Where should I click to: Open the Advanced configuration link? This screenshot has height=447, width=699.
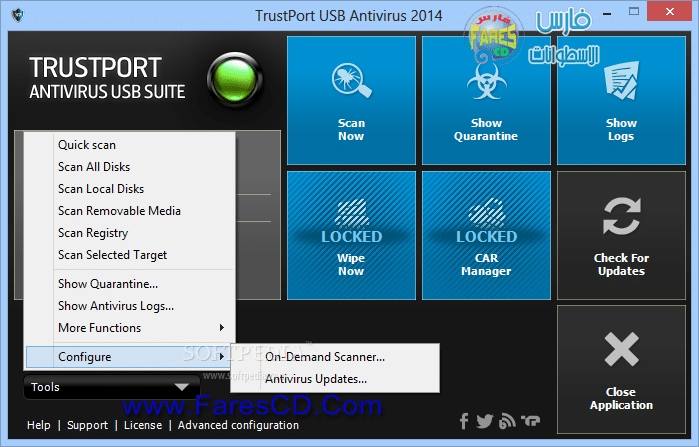tap(238, 425)
